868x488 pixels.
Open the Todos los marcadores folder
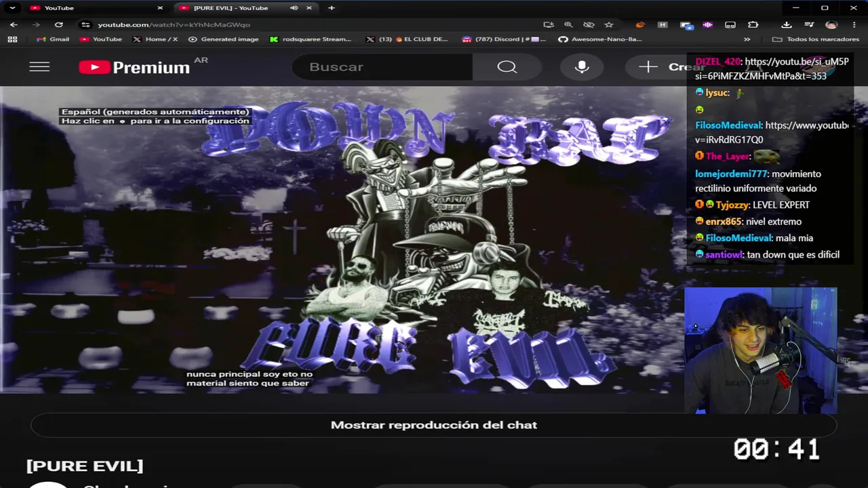[x=816, y=39]
